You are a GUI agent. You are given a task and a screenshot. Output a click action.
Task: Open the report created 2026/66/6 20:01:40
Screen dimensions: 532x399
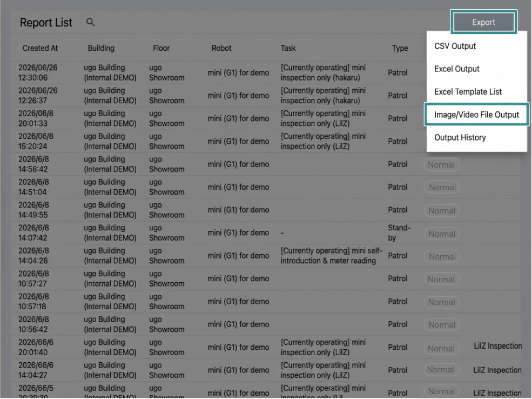coord(266,347)
